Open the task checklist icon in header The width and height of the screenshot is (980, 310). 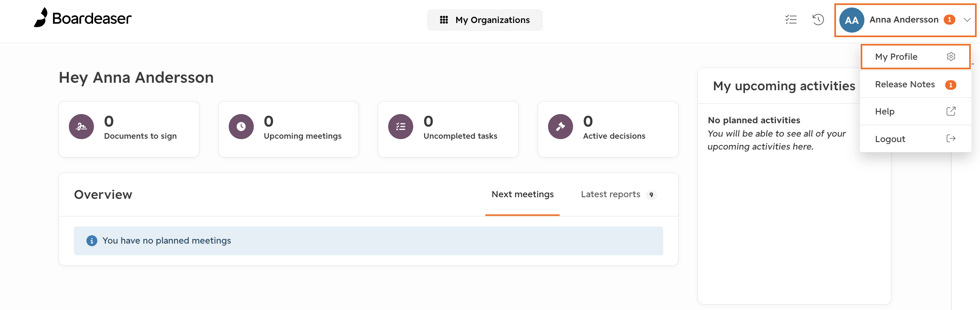click(x=791, y=20)
